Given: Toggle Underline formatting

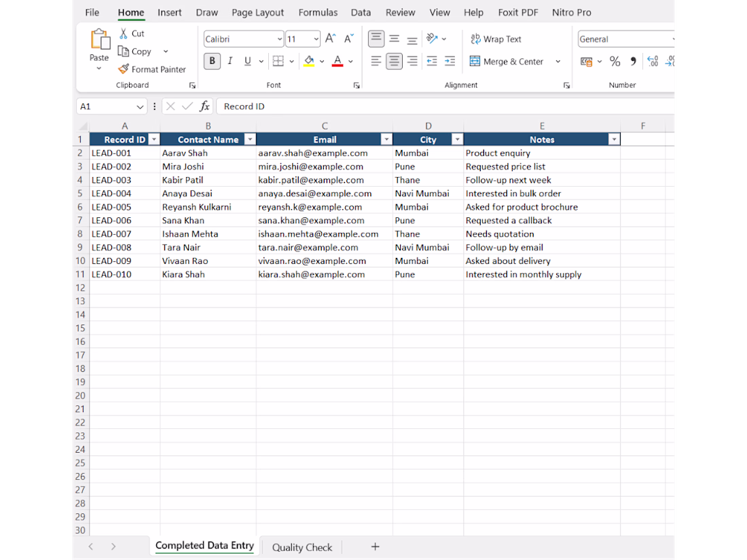Looking at the screenshot, I should tap(248, 61).
